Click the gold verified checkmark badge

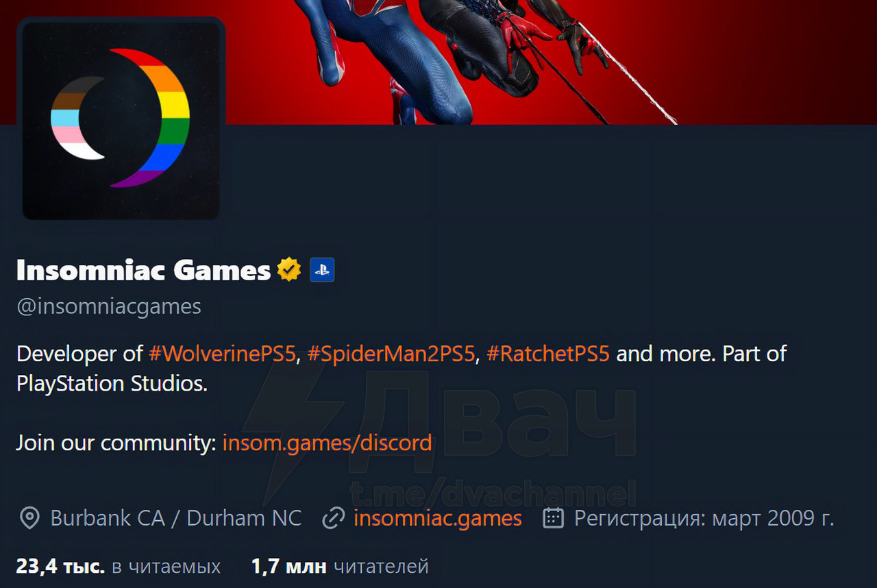[x=289, y=270]
